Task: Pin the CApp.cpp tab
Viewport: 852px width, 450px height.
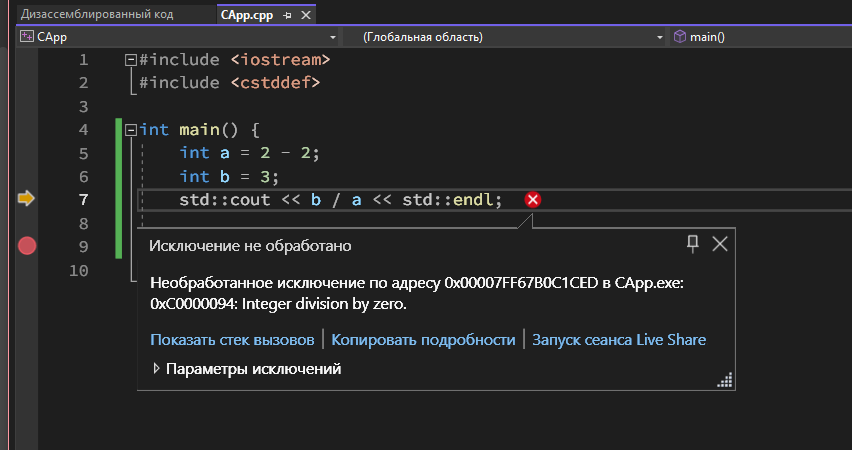Action: (287, 16)
